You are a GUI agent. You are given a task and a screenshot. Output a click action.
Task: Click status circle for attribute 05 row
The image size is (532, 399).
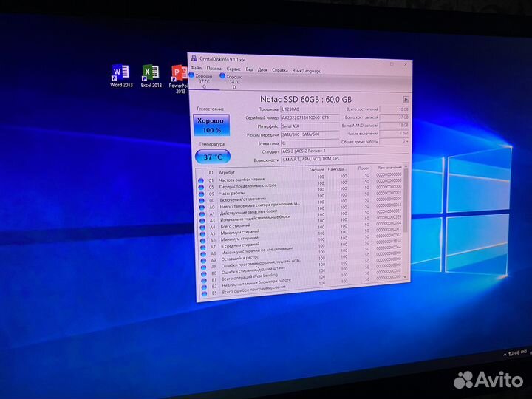201,187
